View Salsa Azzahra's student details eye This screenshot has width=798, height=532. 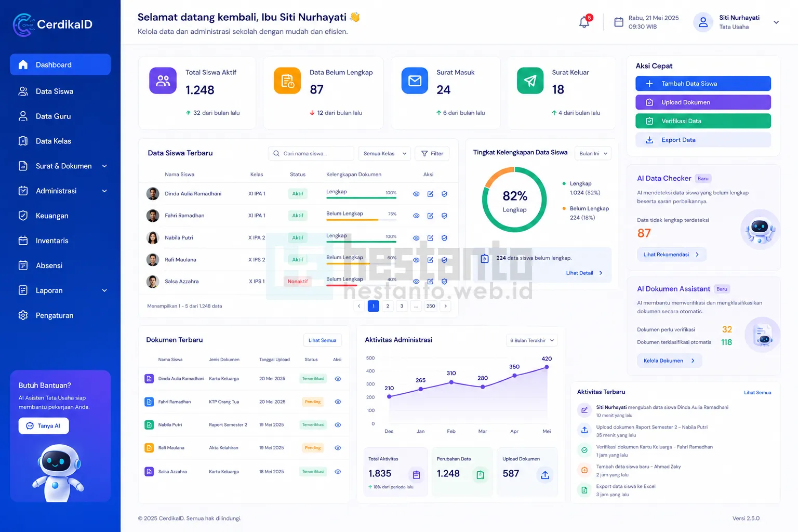click(416, 282)
